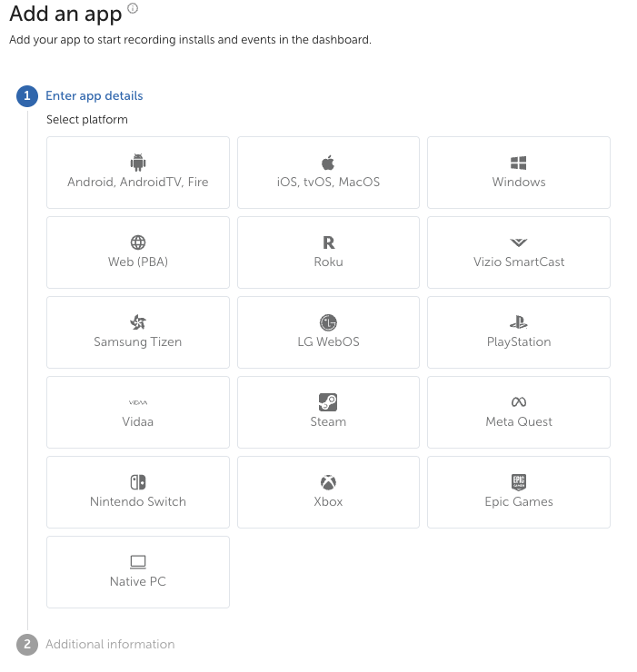
Task: Click the Vidaa logo icon
Action: coord(138,402)
